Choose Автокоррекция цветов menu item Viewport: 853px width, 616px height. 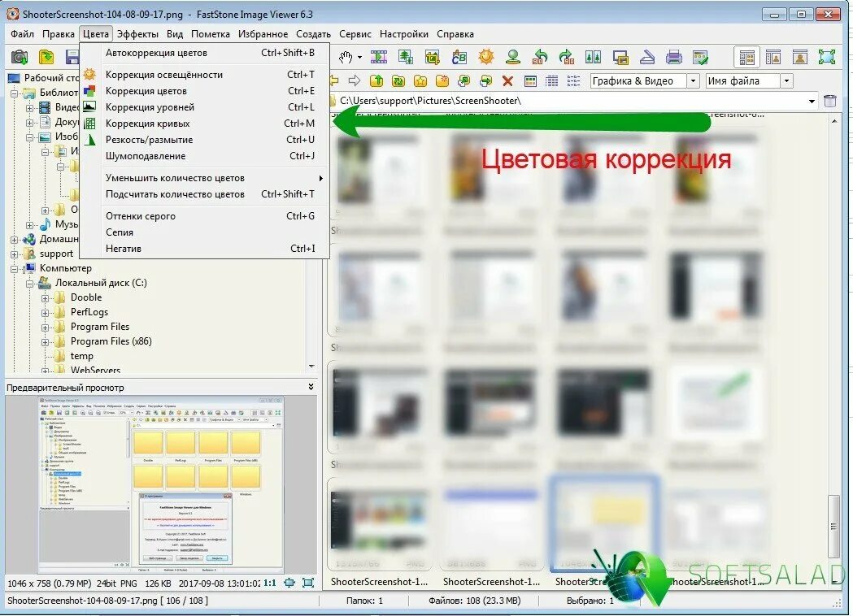(205, 53)
